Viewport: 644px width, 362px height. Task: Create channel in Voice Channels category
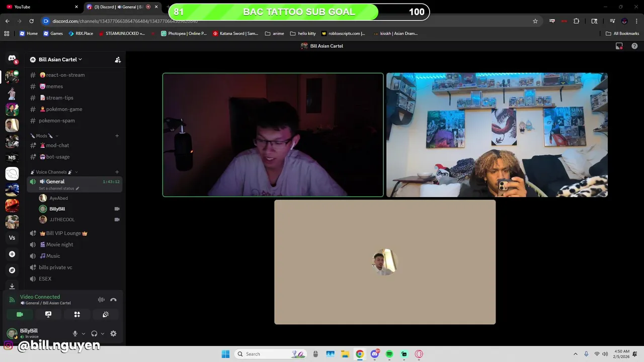pos(117,172)
